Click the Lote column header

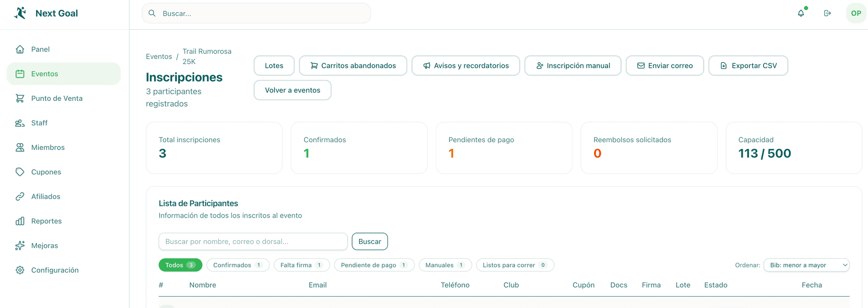tap(683, 285)
